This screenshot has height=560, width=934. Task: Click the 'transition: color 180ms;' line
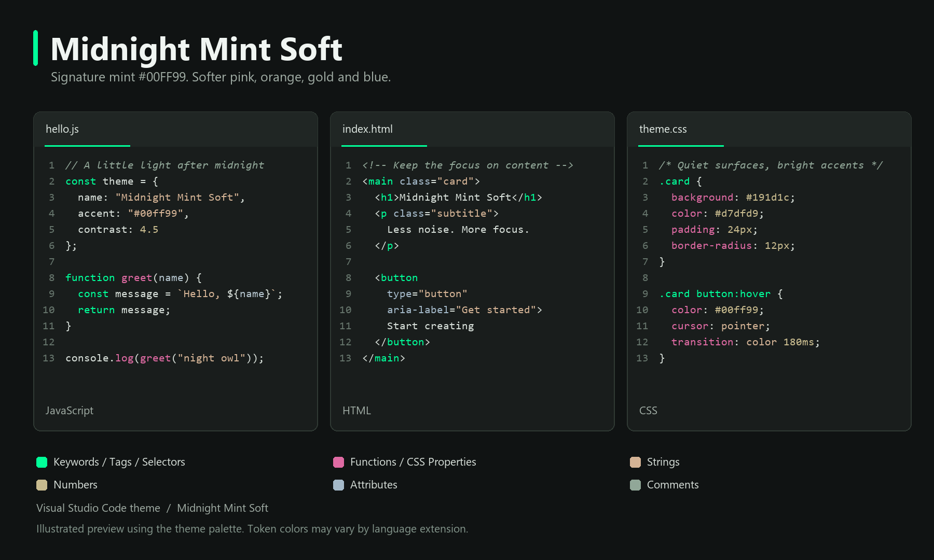coord(746,342)
